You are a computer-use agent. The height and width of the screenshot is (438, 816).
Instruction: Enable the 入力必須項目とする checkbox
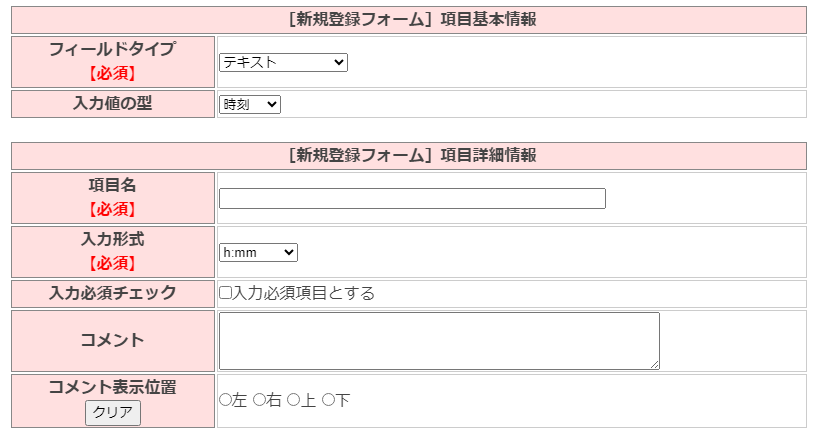[226, 293]
